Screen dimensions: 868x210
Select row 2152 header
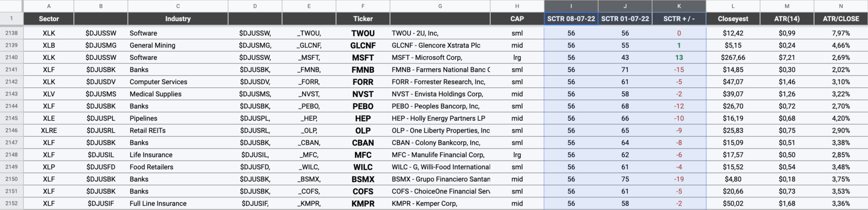[11, 203]
